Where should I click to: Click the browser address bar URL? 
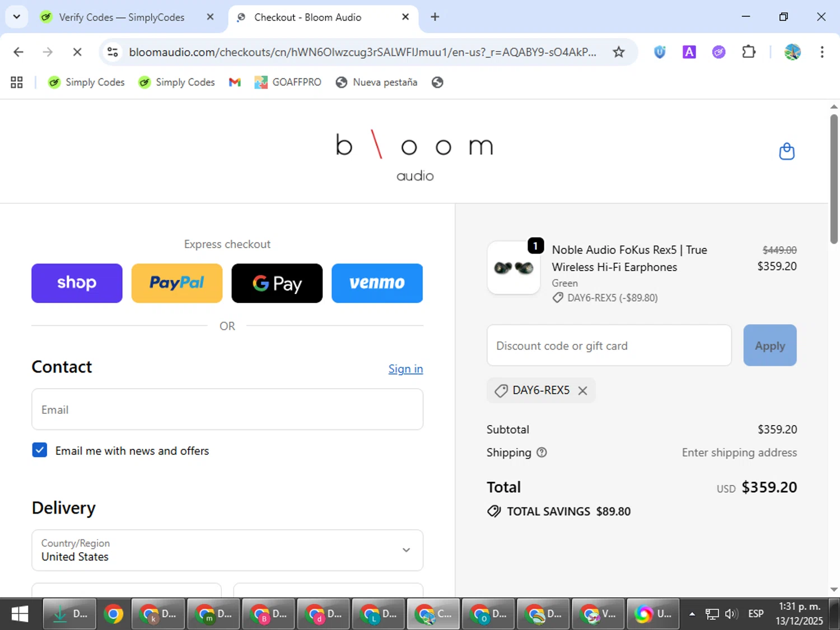[362, 52]
